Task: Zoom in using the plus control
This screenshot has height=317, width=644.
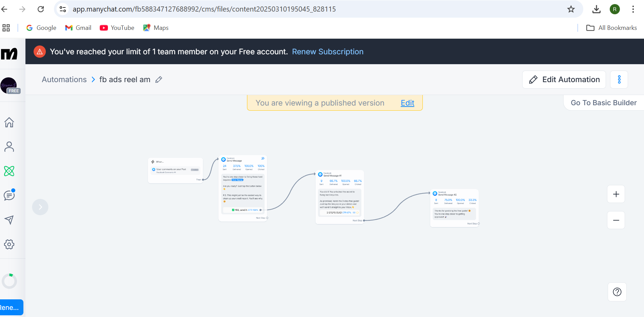Action: [616, 194]
